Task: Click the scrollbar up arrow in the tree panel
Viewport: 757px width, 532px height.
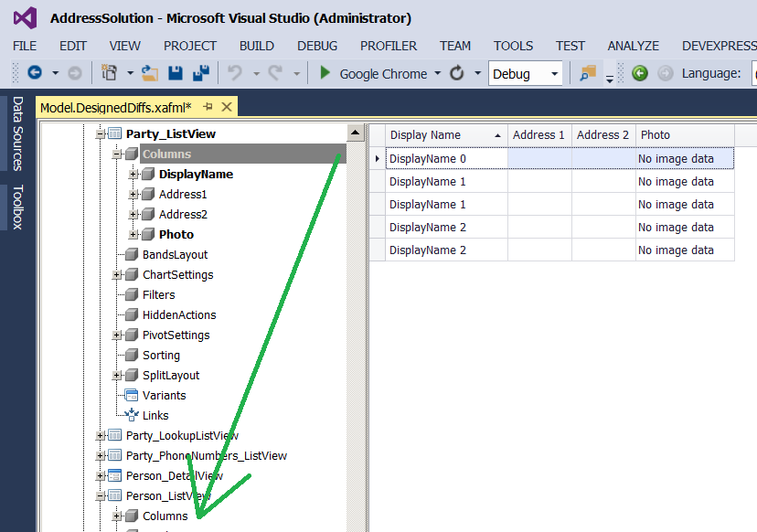Action: [355, 132]
